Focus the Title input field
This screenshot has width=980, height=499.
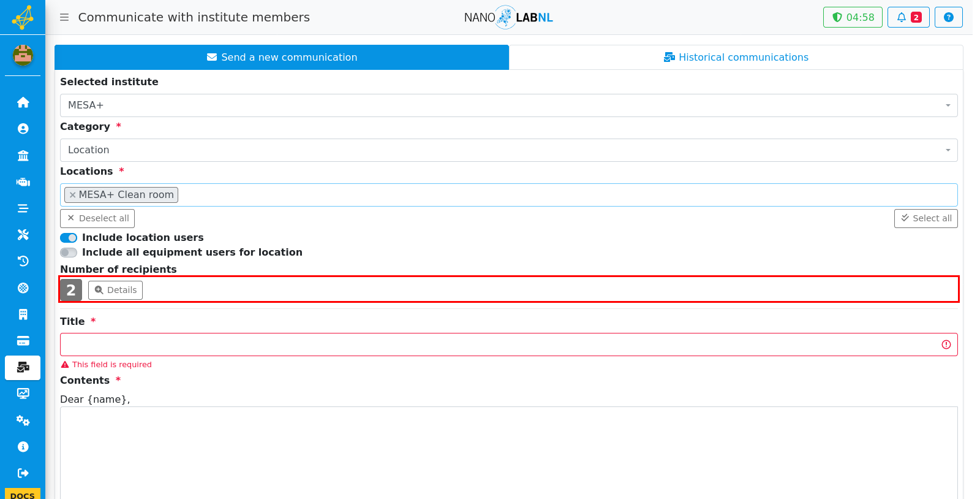[508, 345]
